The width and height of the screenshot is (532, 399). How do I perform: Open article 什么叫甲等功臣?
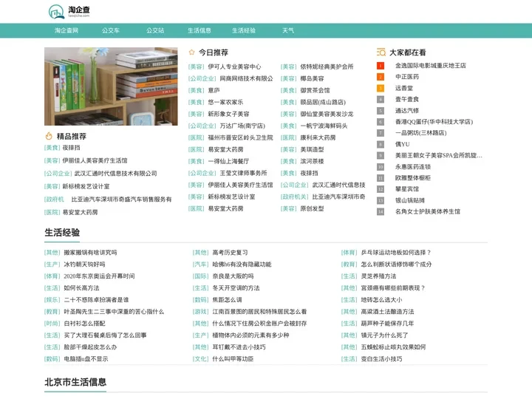click(233, 359)
